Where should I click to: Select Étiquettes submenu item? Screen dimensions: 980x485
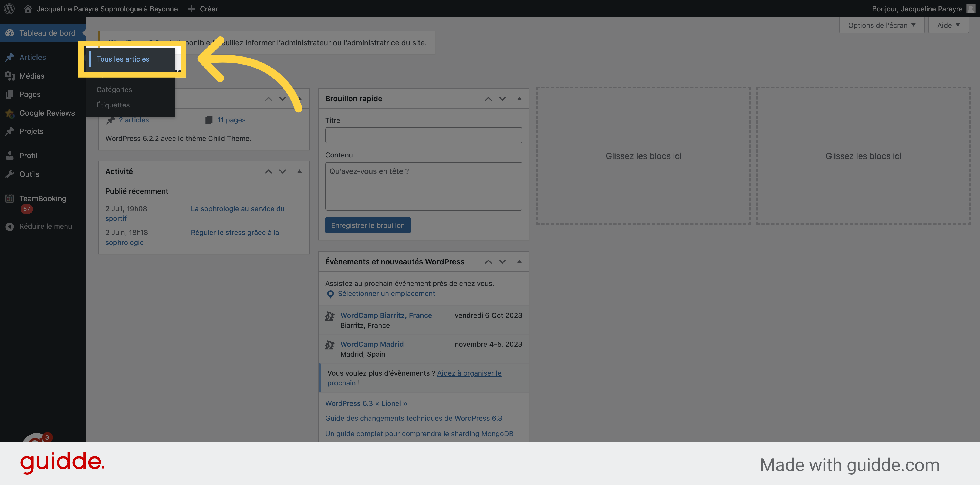[113, 105]
